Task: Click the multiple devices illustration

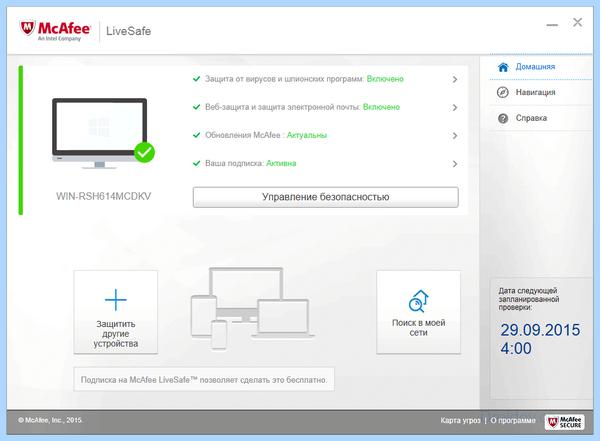Action: pyautogui.click(x=253, y=309)
